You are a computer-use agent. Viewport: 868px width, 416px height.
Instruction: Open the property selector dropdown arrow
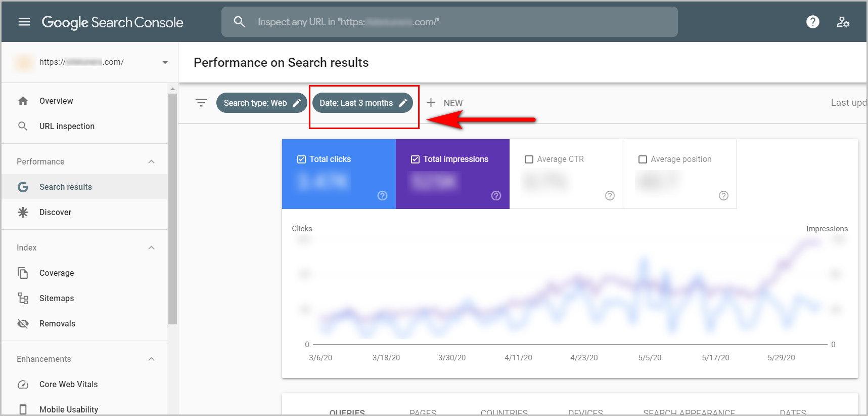165,62
